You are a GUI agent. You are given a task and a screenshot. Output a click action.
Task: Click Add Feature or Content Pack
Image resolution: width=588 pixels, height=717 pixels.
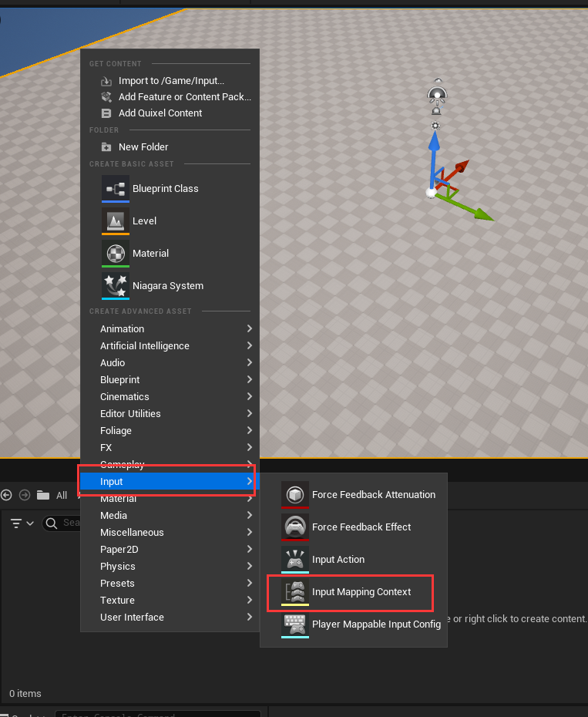pyautogui.click(x=184, y=97)
